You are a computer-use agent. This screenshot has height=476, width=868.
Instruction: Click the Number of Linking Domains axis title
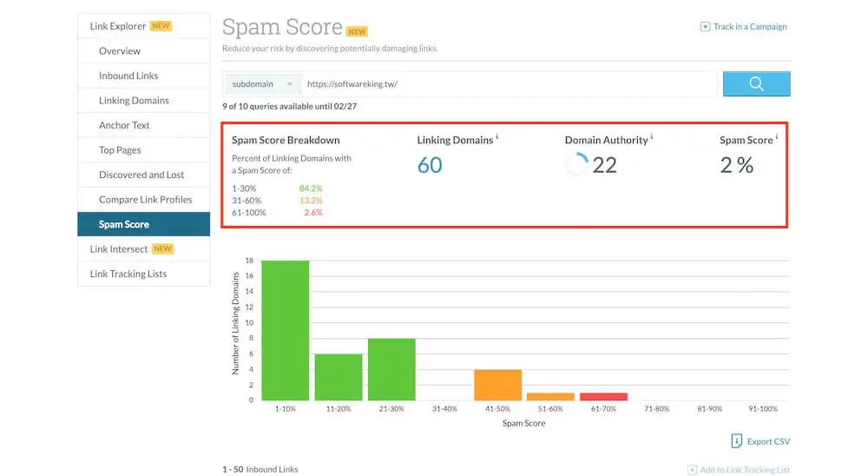235,323
